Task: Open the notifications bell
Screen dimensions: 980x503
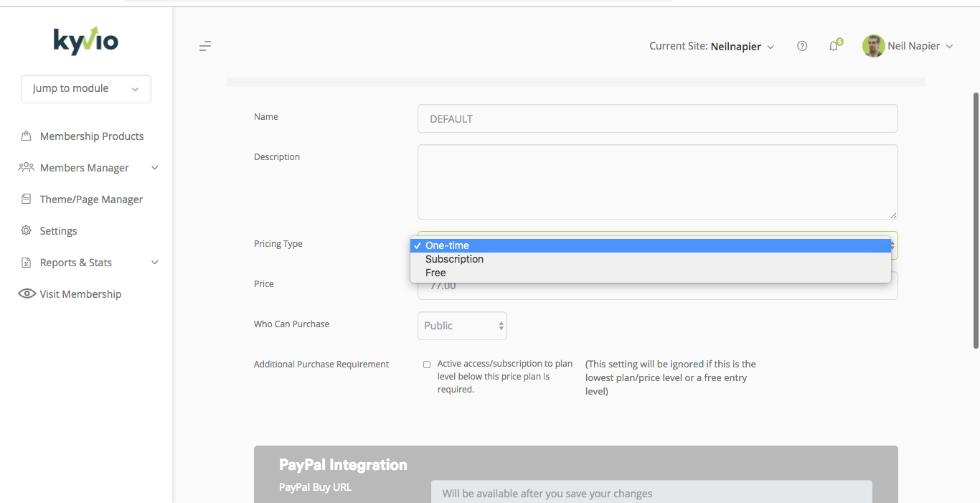Action: coord(834,46)
